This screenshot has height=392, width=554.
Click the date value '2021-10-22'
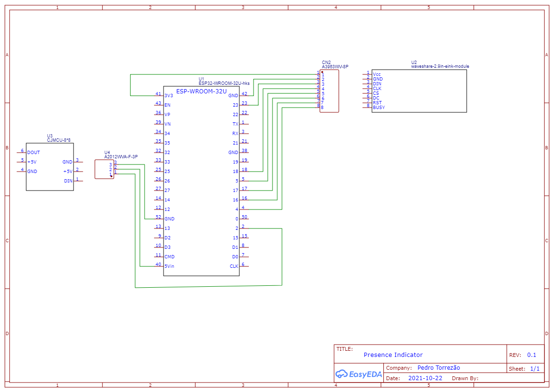[425, 378]
